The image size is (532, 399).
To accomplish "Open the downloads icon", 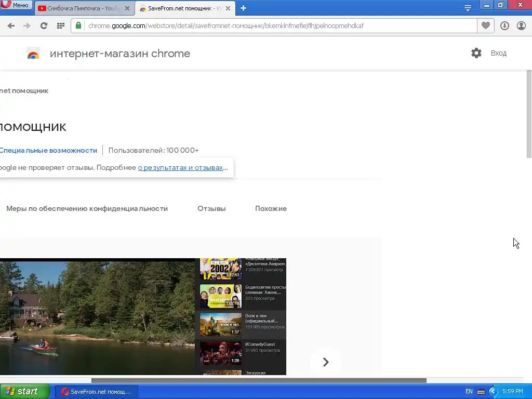I will [504, 26].
